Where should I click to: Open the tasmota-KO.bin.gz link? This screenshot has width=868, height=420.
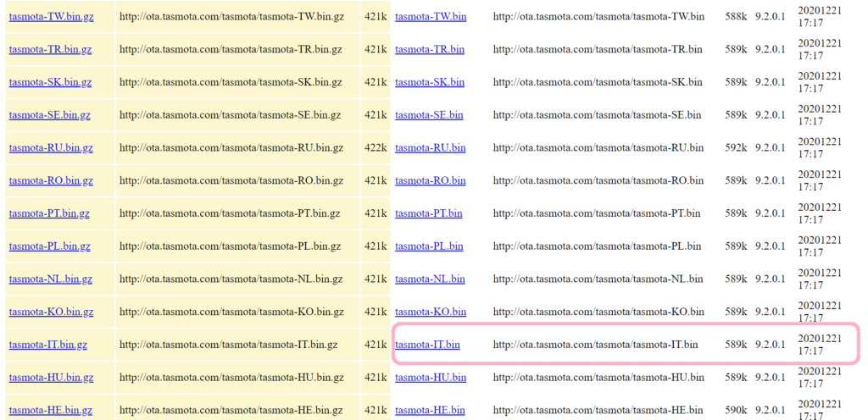[x=51, y=312]
